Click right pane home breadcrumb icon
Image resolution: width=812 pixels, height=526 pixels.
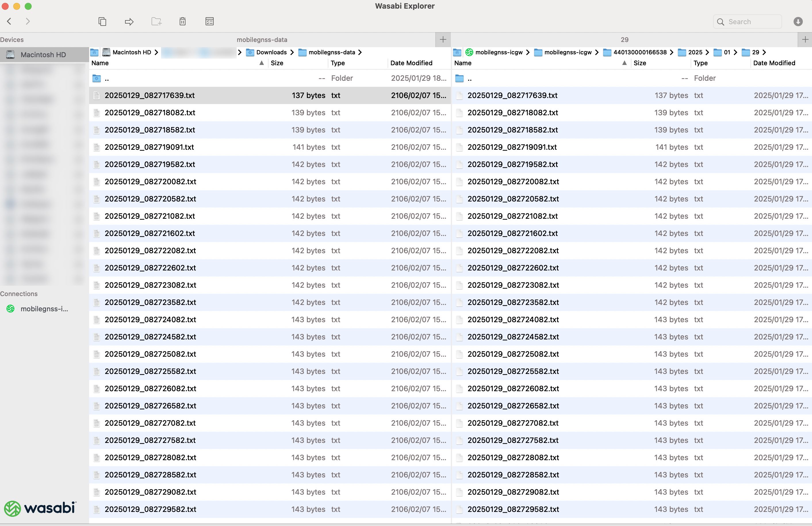pos(457,52)
